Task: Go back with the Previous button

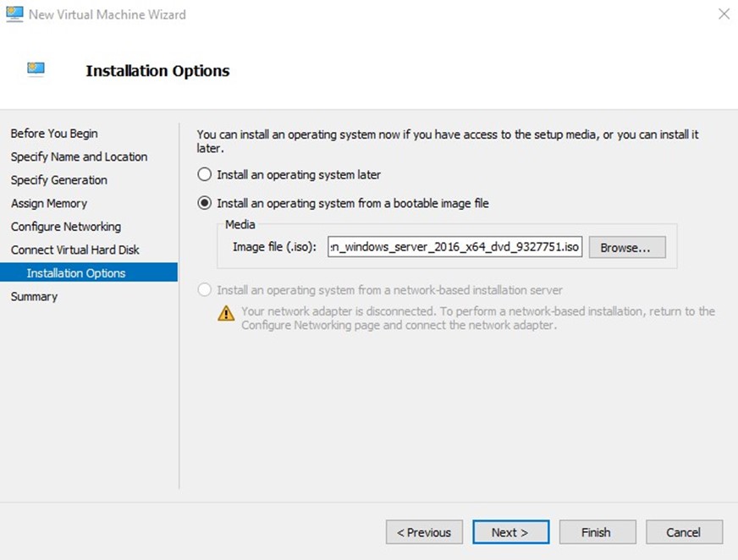Action: (x=424, y=532)
